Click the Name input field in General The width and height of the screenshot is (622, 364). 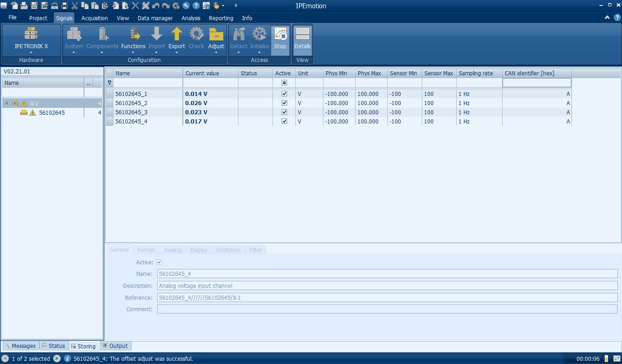387,274
